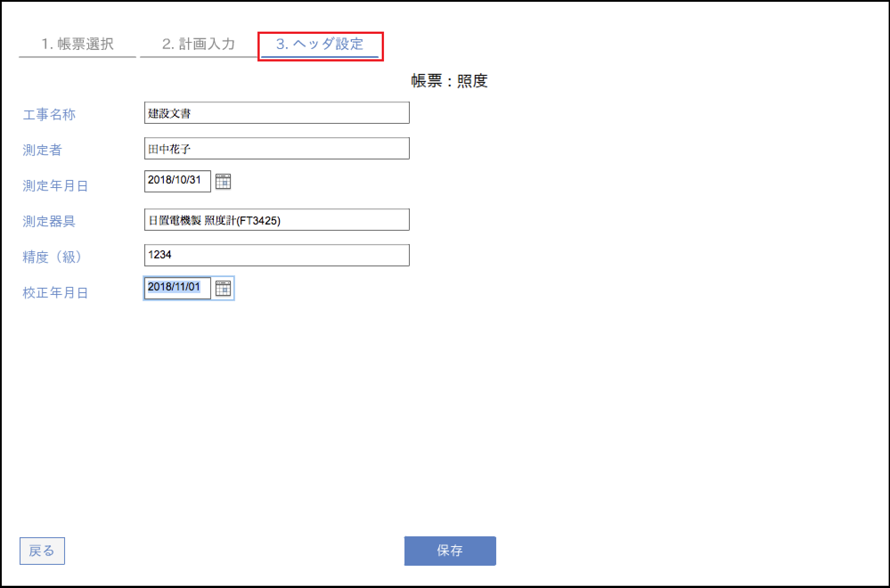This screenshot has width=890, height=588.
Task: Click the 保存 button
Action: (x=450, y=551)
